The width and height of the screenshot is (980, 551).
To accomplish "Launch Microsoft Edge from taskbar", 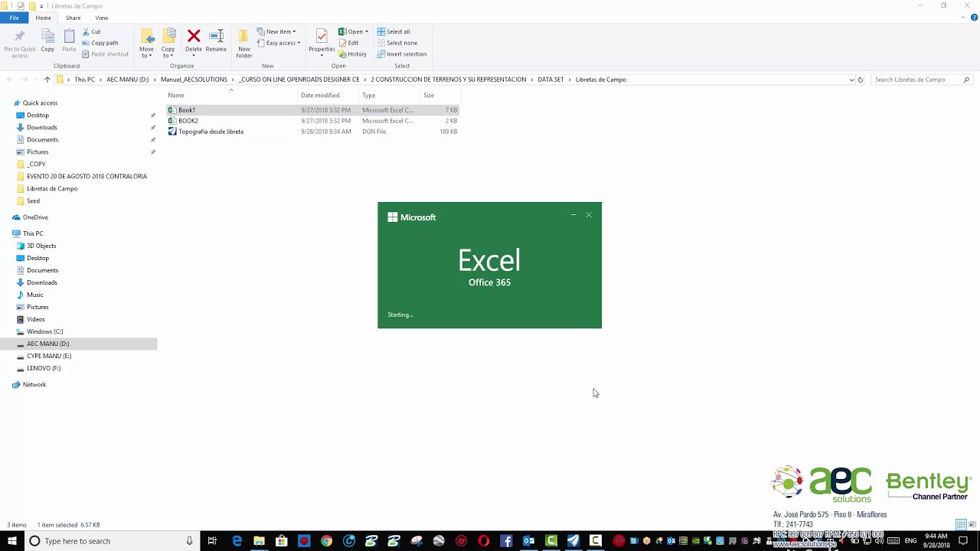I will 237,541.
